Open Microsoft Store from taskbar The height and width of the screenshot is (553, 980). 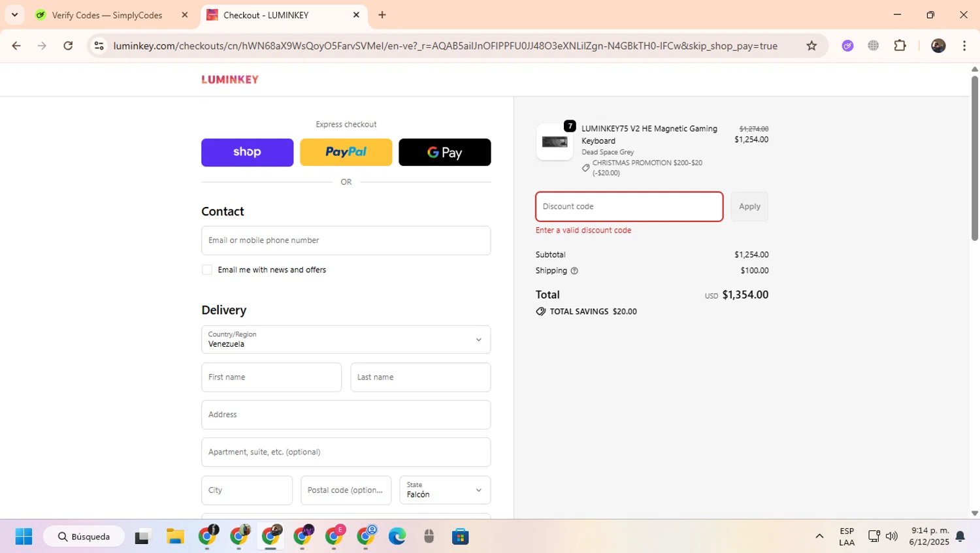(x=461, y=537)
